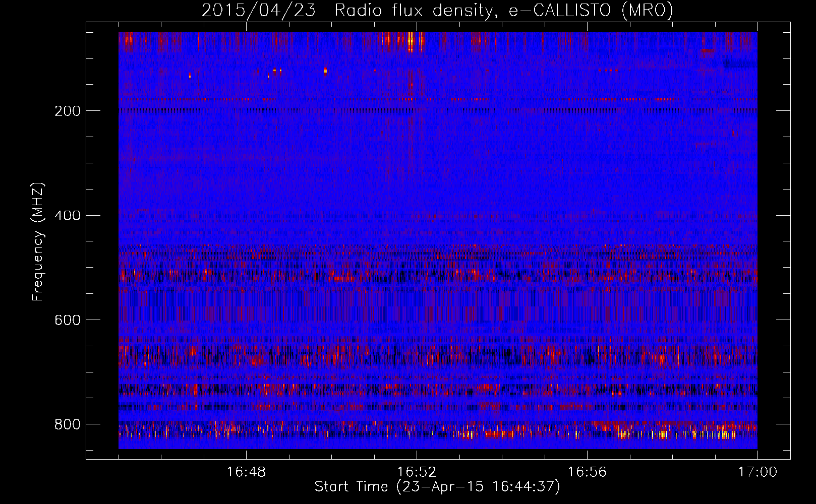This screenshot has width=816, height=504.
Task: Click the 'Frequency (MHZ)' axis label
Action: pyautogui.click(x=38, y=242)
